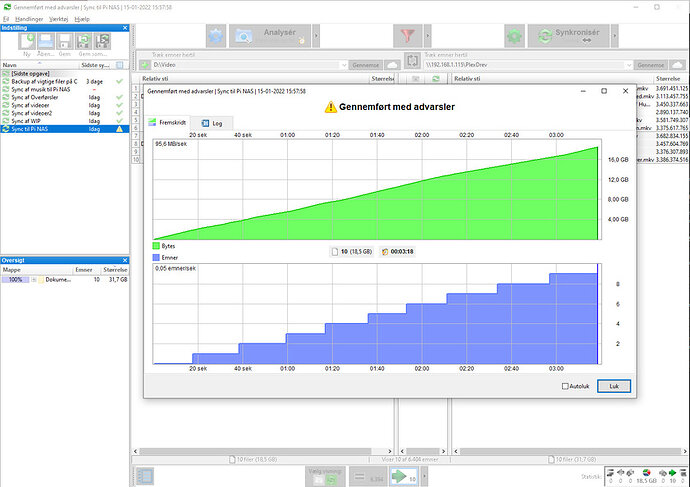690x487 pixels.
Task: Toggle showing equal files filter
Action: tap(368, 476)
